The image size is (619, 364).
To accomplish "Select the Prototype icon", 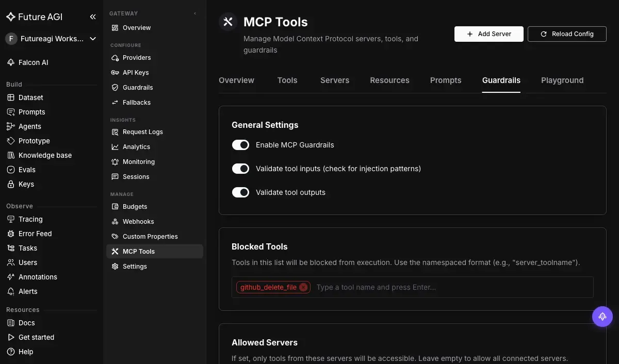I will click(x=11, y=141).
